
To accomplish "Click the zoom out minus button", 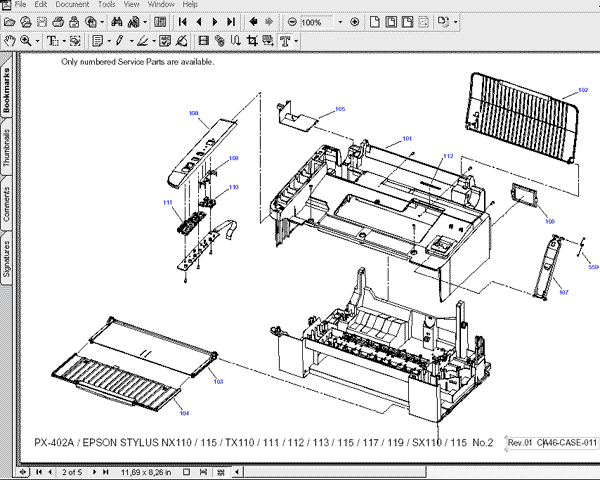I will (x=292, y=22).
